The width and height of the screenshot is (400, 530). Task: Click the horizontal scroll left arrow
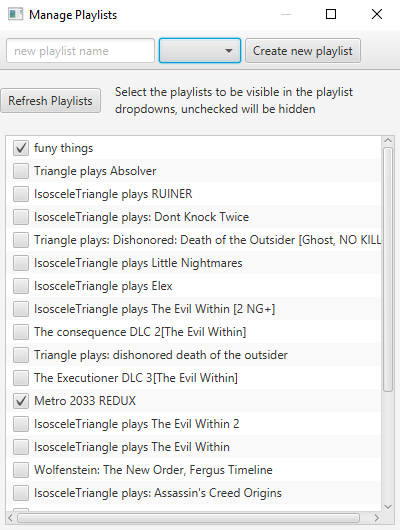[10, 518]
